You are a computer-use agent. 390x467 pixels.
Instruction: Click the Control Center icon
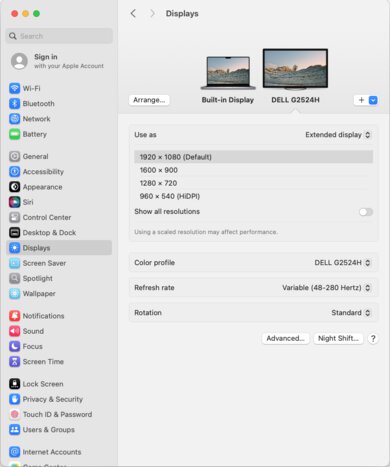(x=15, y=217)
